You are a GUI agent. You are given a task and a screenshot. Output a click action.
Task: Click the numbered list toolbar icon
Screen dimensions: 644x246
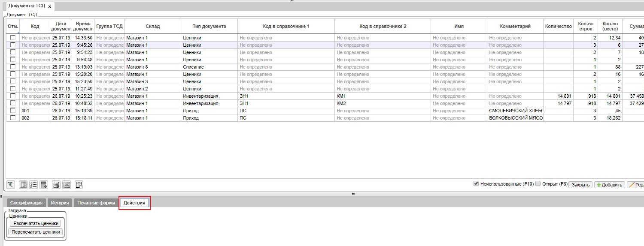click(33, 185)
